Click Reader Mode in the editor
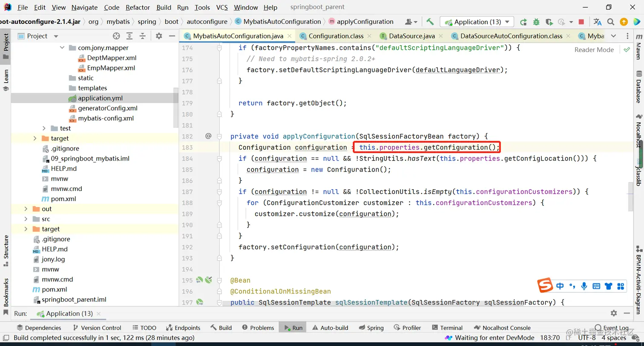This screenshot has height=346, width=644. coord(594,49)
